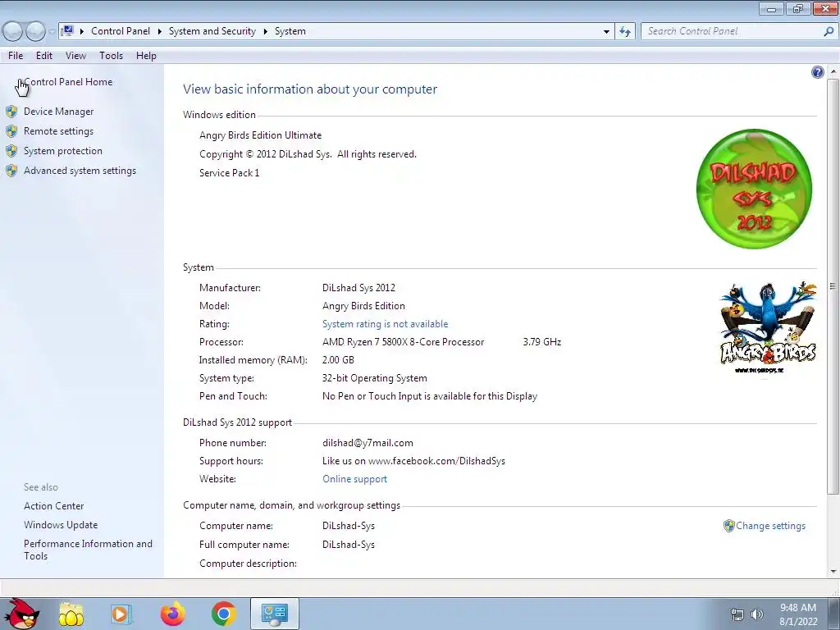Expand the address bar history dropdown

[606, 32]
